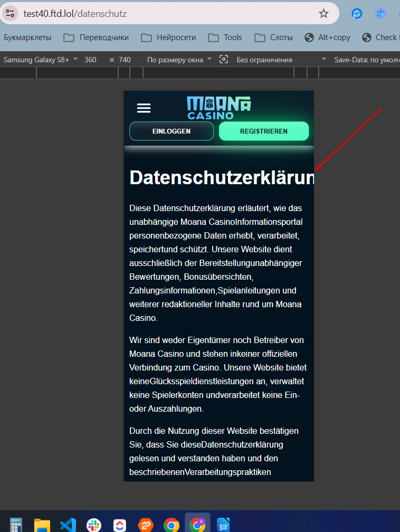Open the Save-Data dropdown
The height and width of the screenshot is (532, 400).
pos(366,60)
